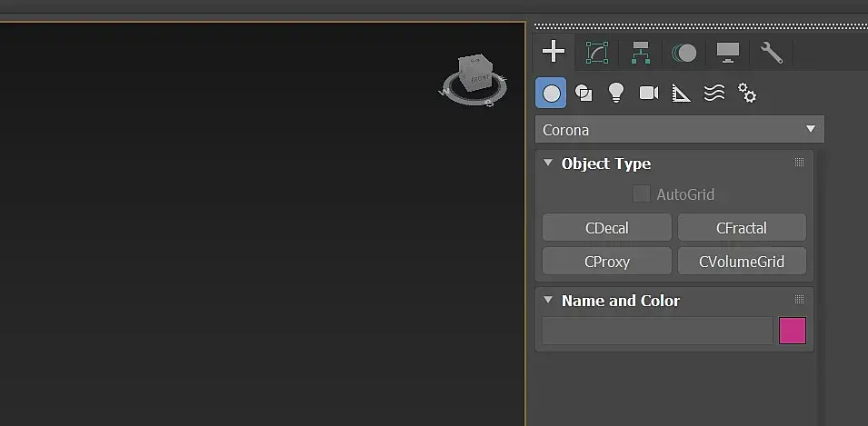The height and width of the screenshot is (426, 868).
Task: Click the command panel scrollbar strip
Action: [x=819, y=288]
